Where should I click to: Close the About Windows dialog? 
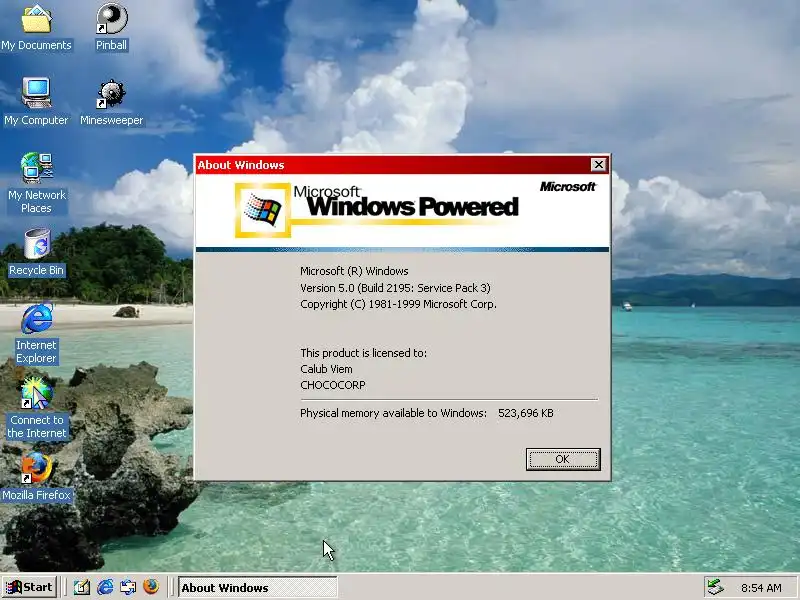(x=598, y=165)
